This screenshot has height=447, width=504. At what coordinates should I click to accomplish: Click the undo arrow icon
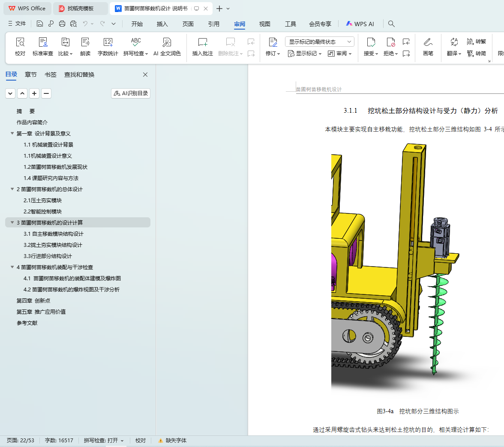(x=85, y=24)
